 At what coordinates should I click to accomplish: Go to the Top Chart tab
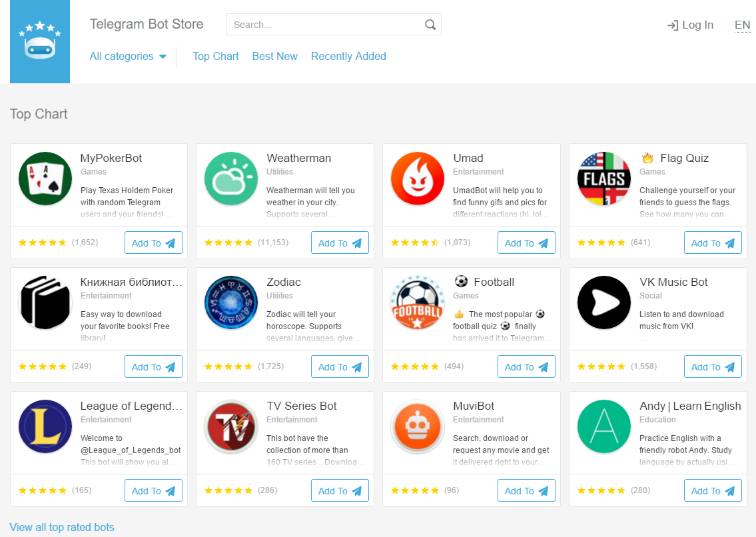tap(216, 57)
